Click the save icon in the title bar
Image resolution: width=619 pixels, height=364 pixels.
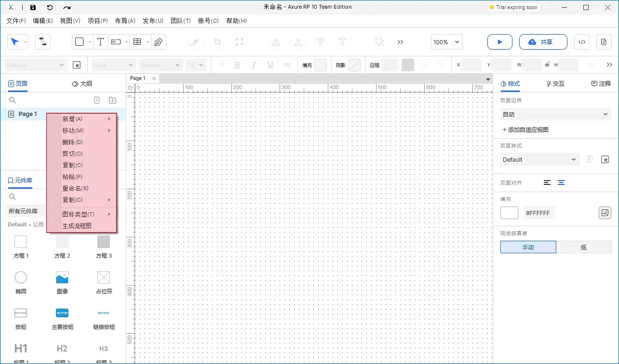33,7
